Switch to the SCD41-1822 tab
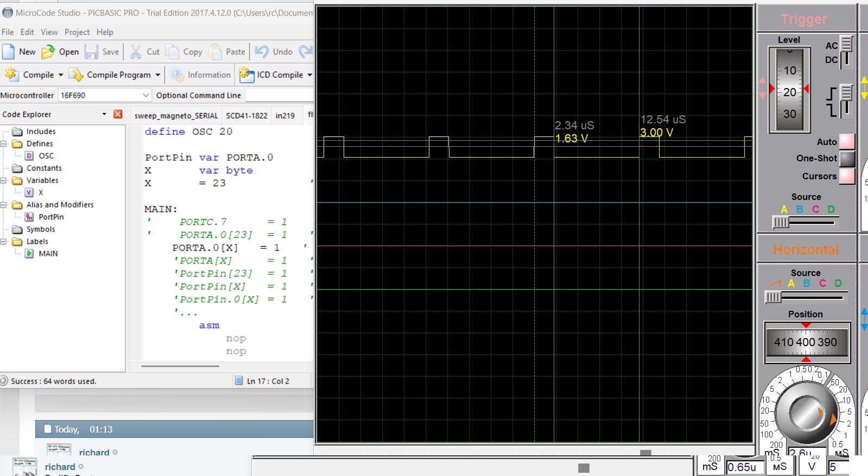This screenshot has height=476, width=868. click(246, 116)
